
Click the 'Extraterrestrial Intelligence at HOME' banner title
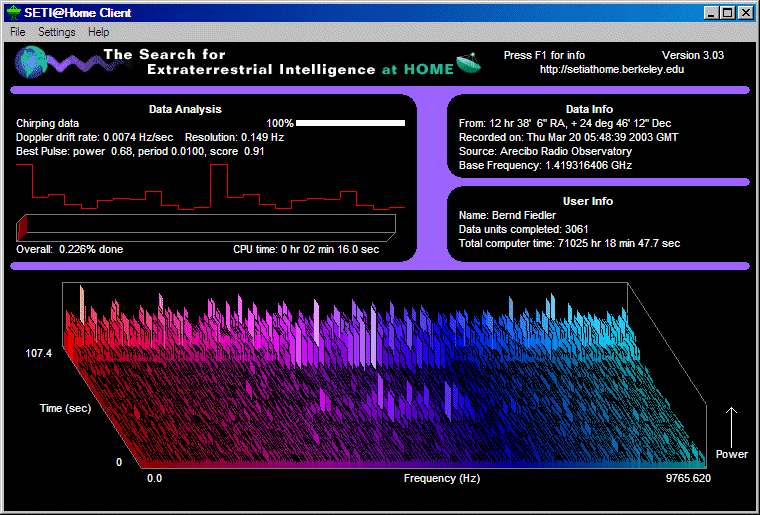(300, 70)
